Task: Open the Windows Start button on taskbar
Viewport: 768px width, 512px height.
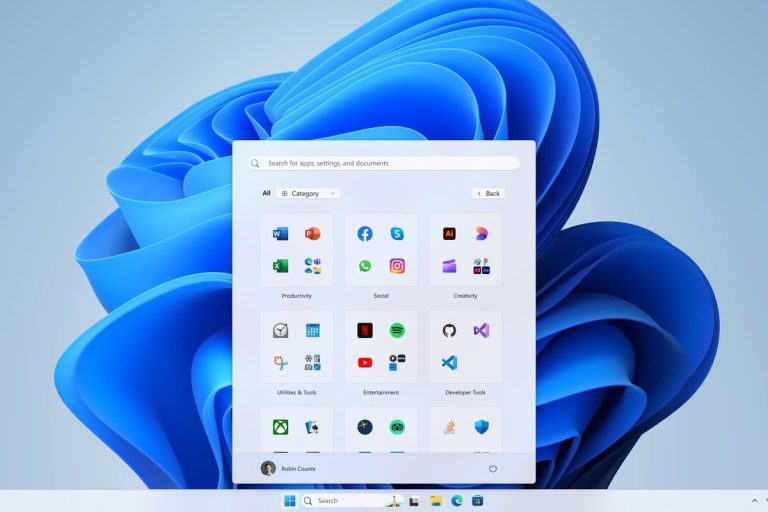Action: point(290,501)
